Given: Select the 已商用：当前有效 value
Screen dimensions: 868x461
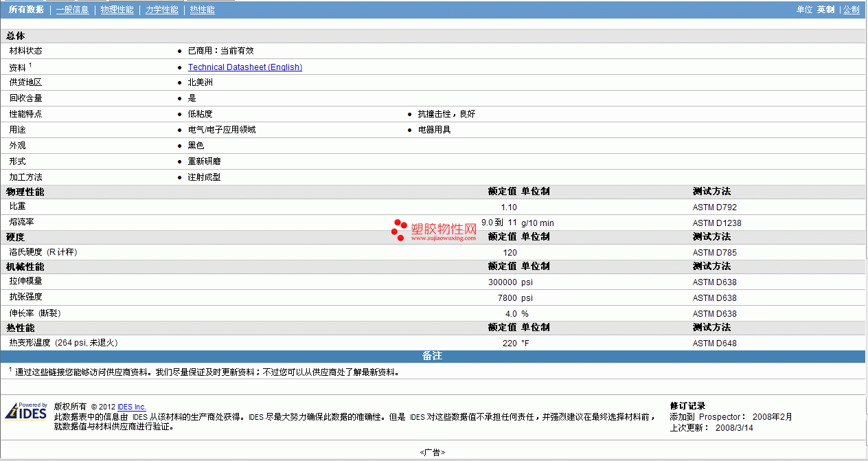Looking at the screenshot, I should (220, 51).
